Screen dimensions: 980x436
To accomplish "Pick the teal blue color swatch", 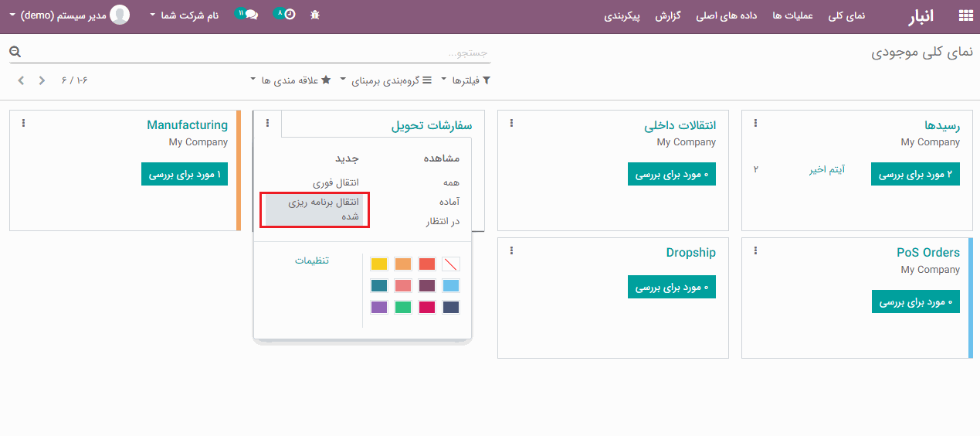I will click(379, 285).
